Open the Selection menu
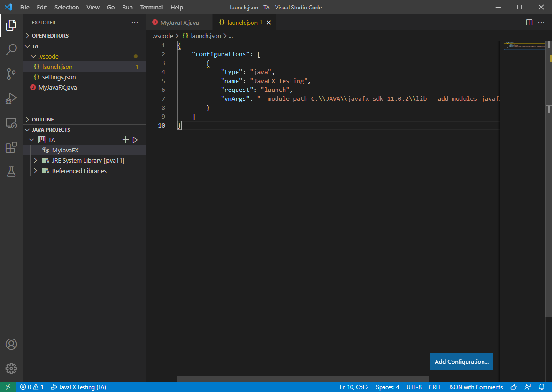Image resolution: width=552 pixels, height=392 pixels. click(x=67, y=7)
